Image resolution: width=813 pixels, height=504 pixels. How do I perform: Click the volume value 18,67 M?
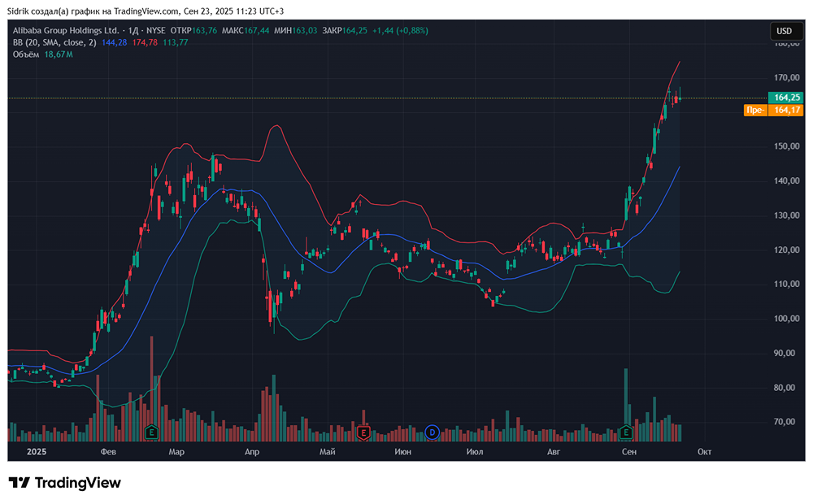(59, 54)
